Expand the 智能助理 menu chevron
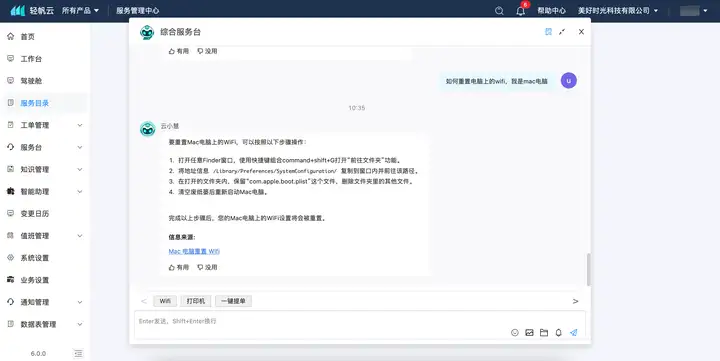This screenshot has height=361, width=720. [80, 191]
